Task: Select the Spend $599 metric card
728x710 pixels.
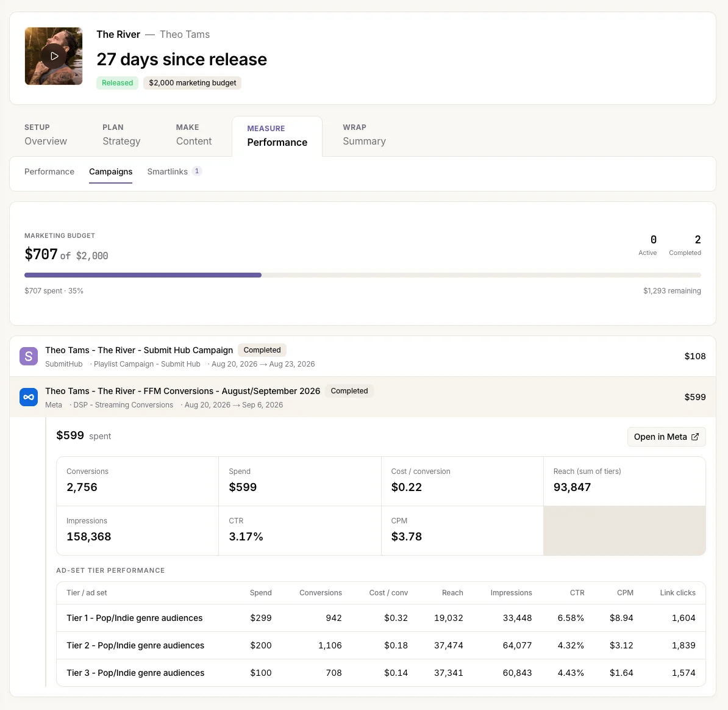Action: point(300,481)
